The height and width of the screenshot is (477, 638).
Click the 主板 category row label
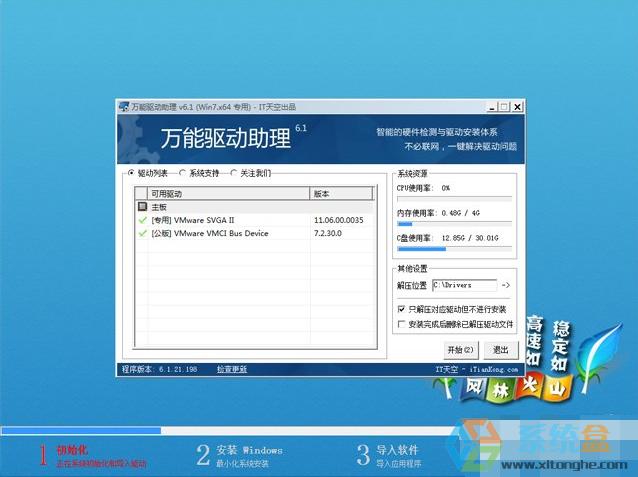click(x=159, y=207)
